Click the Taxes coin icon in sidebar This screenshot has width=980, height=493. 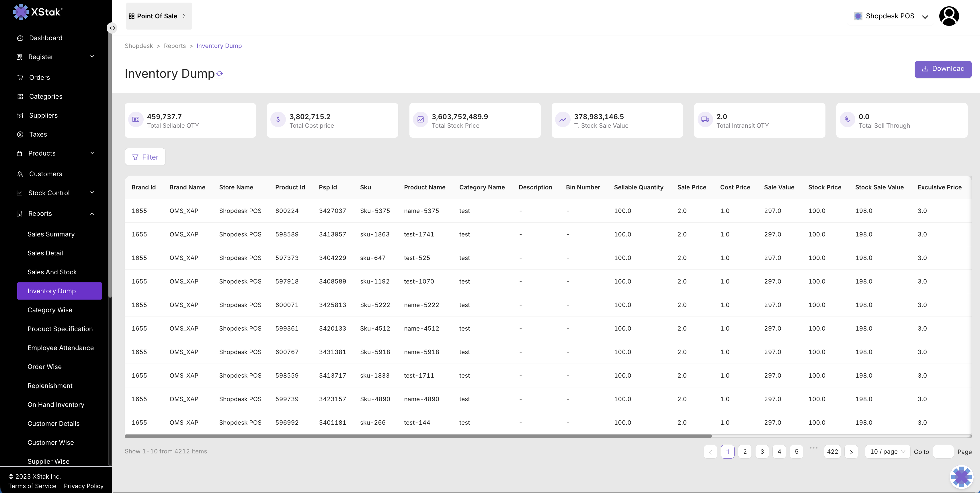point(20,134)
